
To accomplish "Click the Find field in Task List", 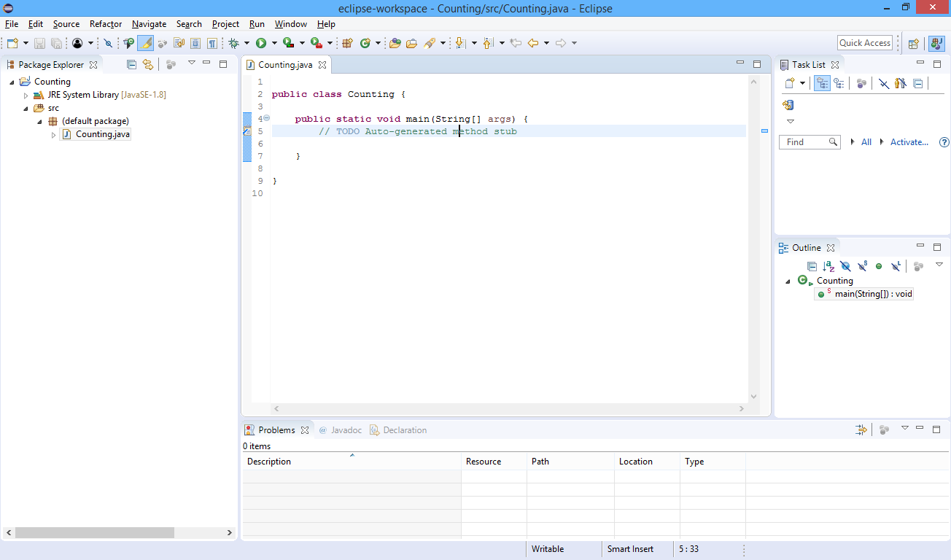I will [810, 142].
